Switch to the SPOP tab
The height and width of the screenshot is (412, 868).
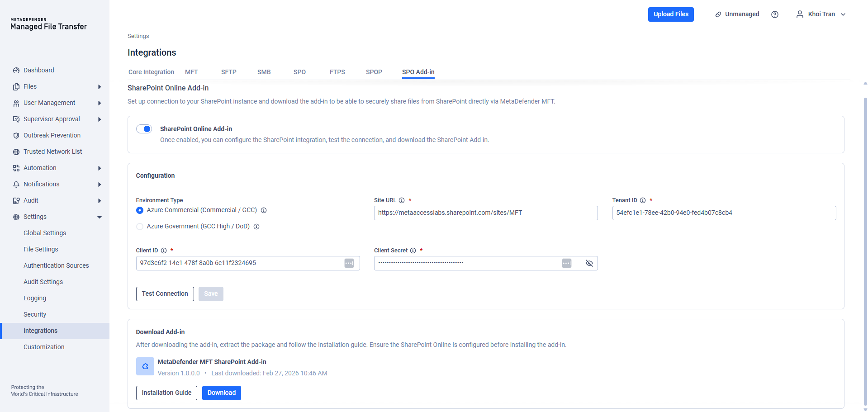[x=374, y=72]
